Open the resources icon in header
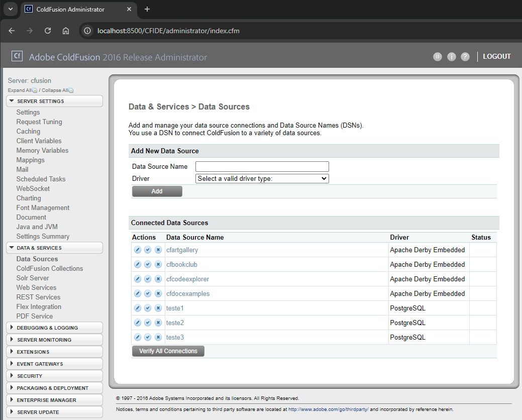Image resolution: width=522 pixels, height=420 pixels. [438, 57]
